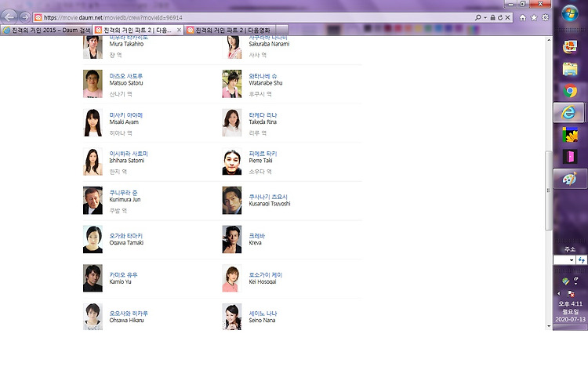
Task: Refresh the page with the reload icon
Action: click(500, 17)
